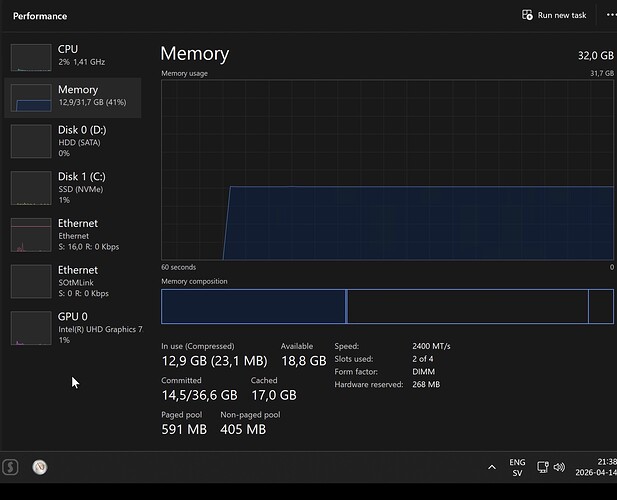This screenshot has height=500, width=617.
Task: Open Disk 0 (D:) HDD performance
Action: 73,141
